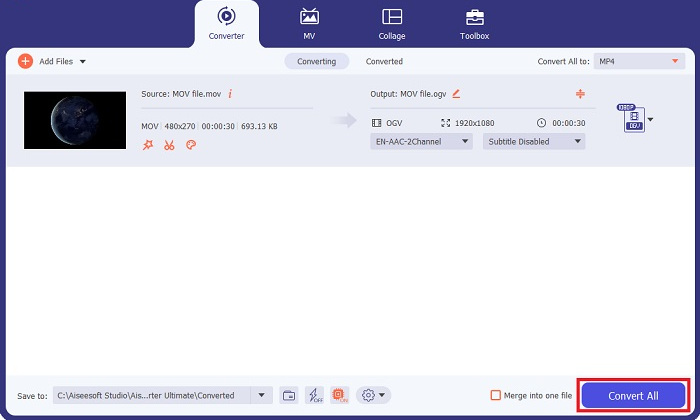Click the scissors cut tool icon
700x420 pixels.
tap(169, 144)
